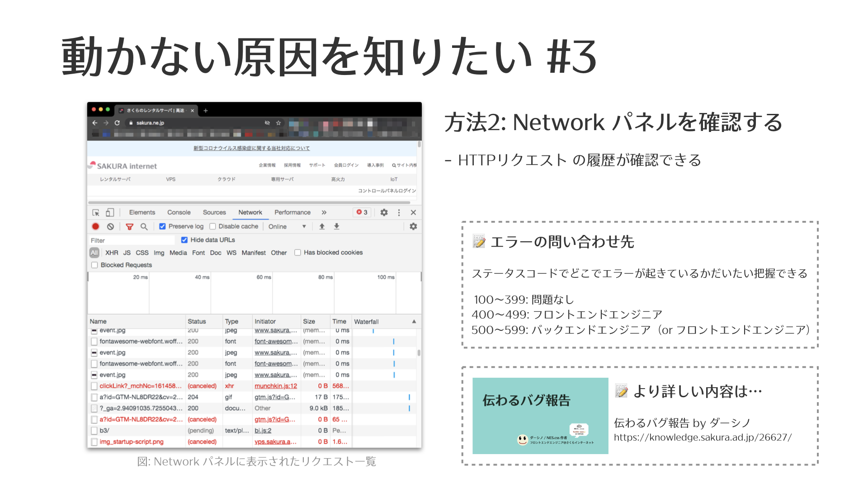Switch to the Sources tab
Viewport: 868px width, 488px height.
[x=214, y=212]
